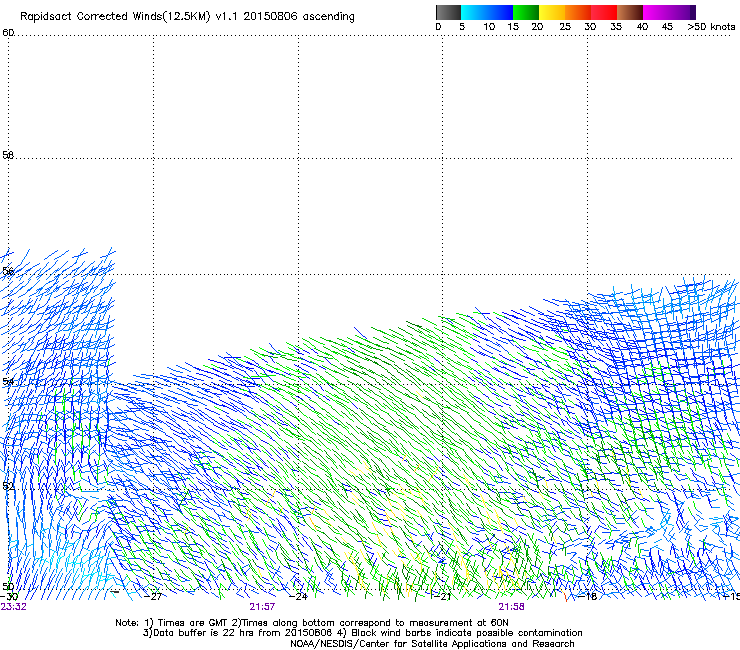Click the latitude label 52
Image resolution: width=740 pixels, height=650 pixels.
[x=8, y=486]
